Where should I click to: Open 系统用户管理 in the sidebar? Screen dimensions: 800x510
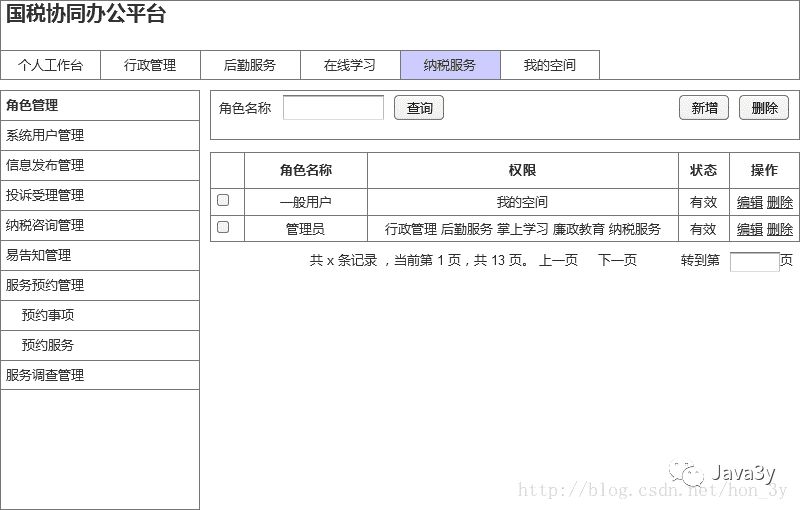point(100,136)
